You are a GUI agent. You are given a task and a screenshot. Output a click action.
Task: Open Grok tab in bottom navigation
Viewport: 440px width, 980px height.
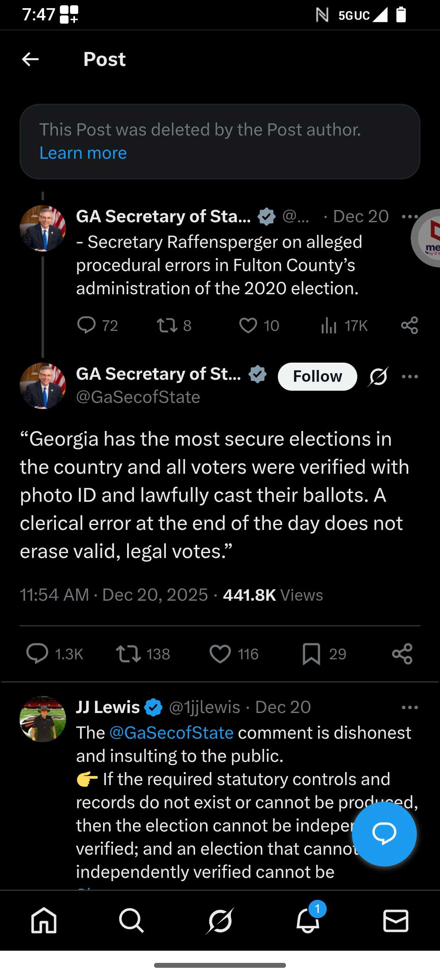(220, 920)
